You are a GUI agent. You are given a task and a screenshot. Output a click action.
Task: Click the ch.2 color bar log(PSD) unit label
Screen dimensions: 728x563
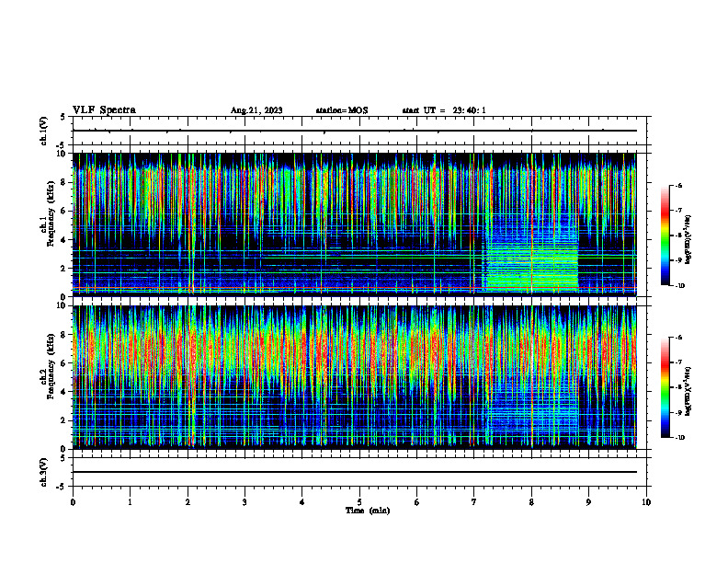tap(688, 391)
